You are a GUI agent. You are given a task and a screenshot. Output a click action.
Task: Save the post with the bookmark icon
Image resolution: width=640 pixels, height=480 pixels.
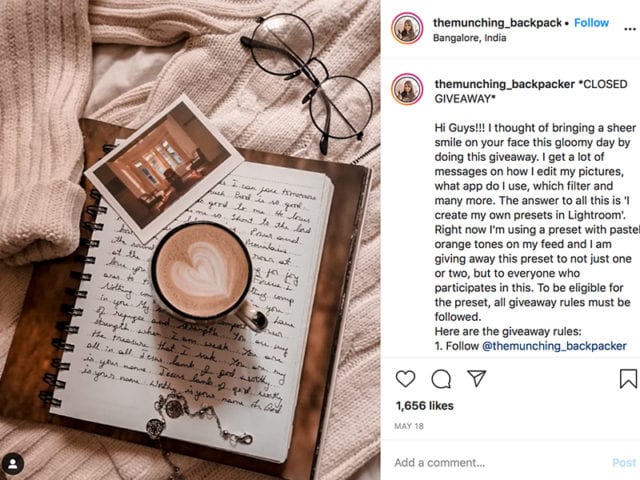pyautogui.click(x=628, y=378)
